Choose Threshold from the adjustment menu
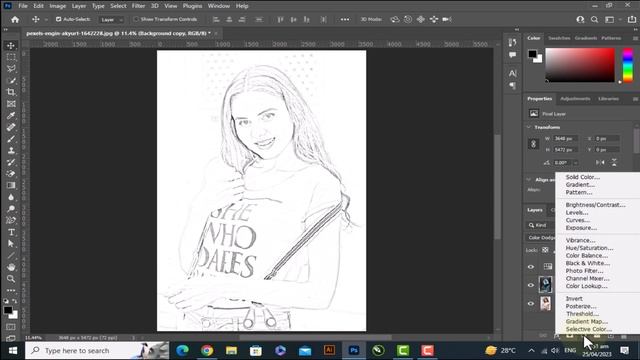The height and width of the screenshot is (360, 640). [582, 314]
